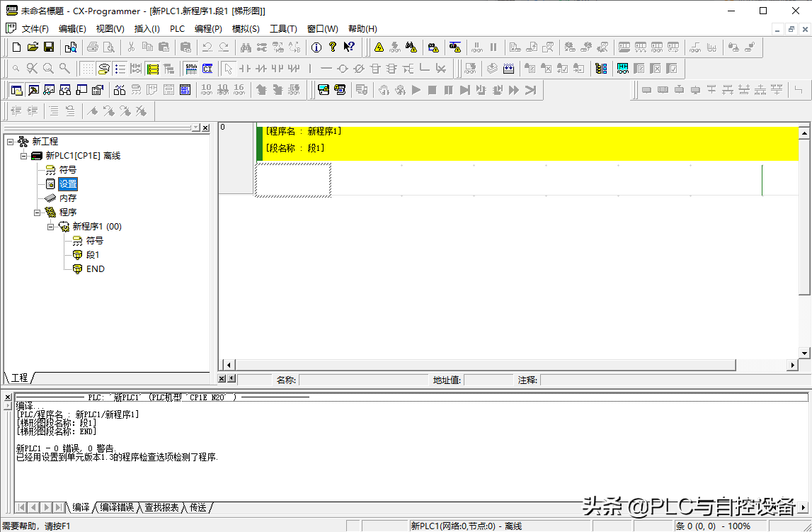Select the END section in project tree
The width and height of the screenshot is (812, 532).
pos(95,269)
